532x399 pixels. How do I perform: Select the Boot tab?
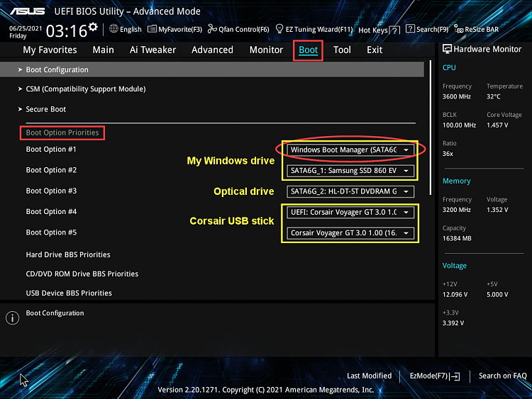pyautogui.click(x=308, y=50)
